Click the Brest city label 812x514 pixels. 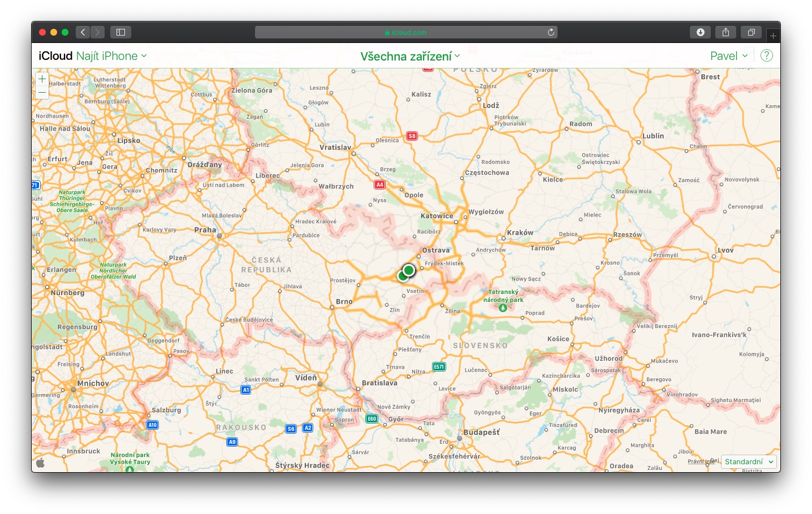tap(710, 76)
